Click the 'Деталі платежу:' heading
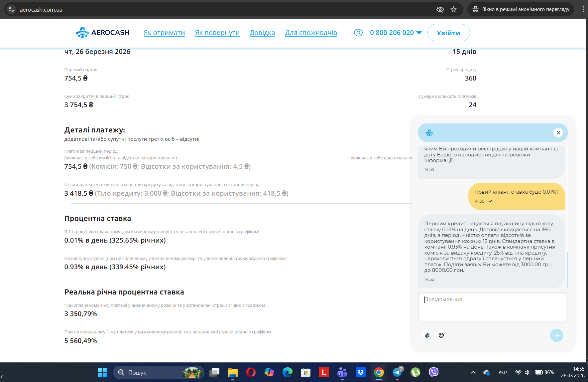The image size is (588, 382). point(95,130)
